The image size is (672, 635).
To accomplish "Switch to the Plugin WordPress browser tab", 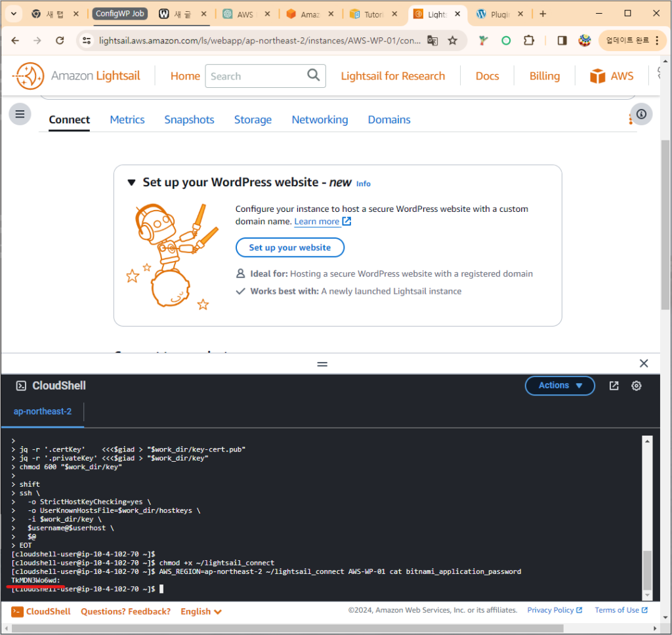I will tap(499, 14).
